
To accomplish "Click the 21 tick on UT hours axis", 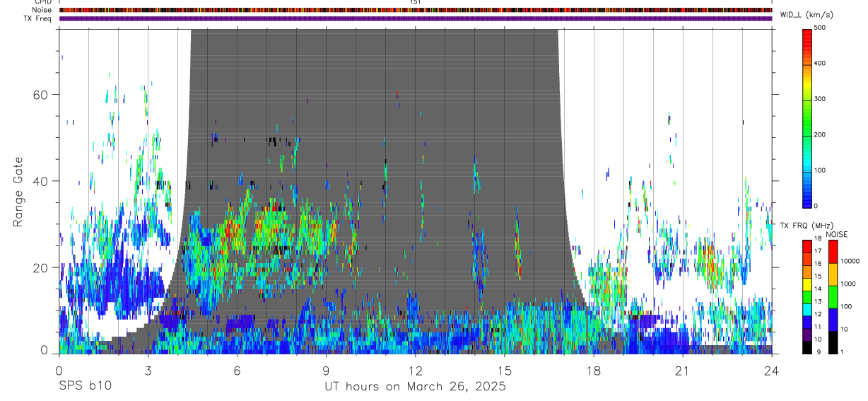I will [x=682, y=371].
